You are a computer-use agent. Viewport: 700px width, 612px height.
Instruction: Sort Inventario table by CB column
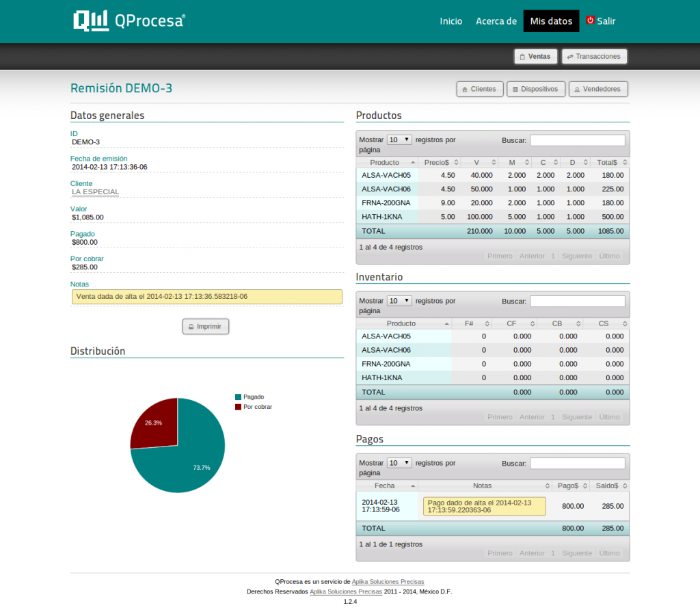coord(561,324)
